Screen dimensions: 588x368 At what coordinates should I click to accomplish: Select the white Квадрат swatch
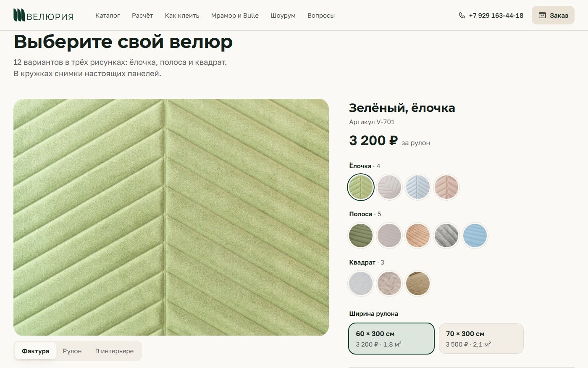(361, 283)
